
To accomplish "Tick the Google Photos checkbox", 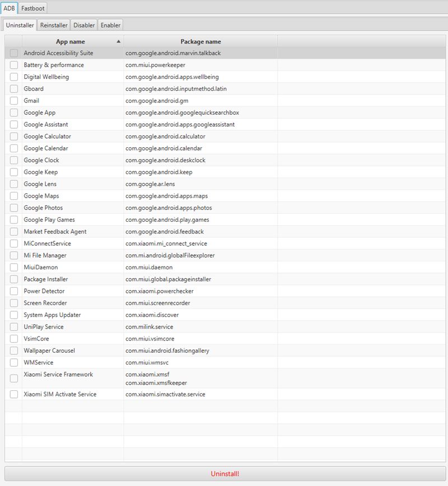I will click(14, 208).
